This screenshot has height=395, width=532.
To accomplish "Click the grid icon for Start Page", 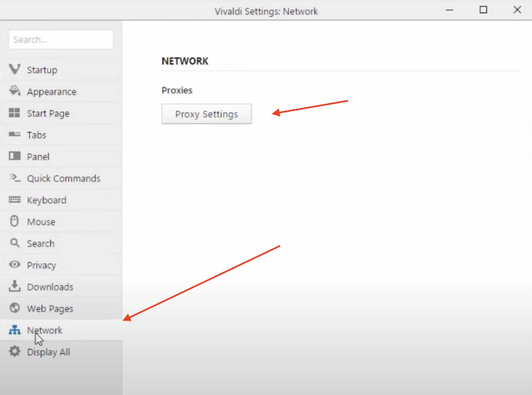I will (14, 112).
